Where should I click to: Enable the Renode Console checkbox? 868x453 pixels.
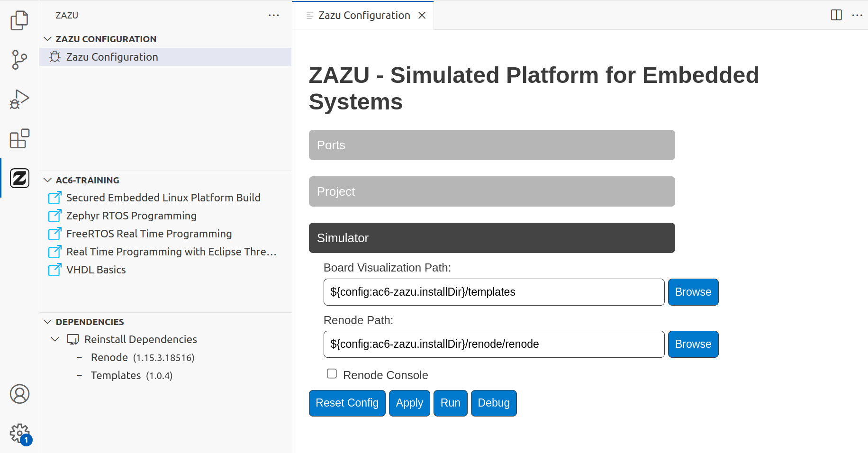[332, 374]
